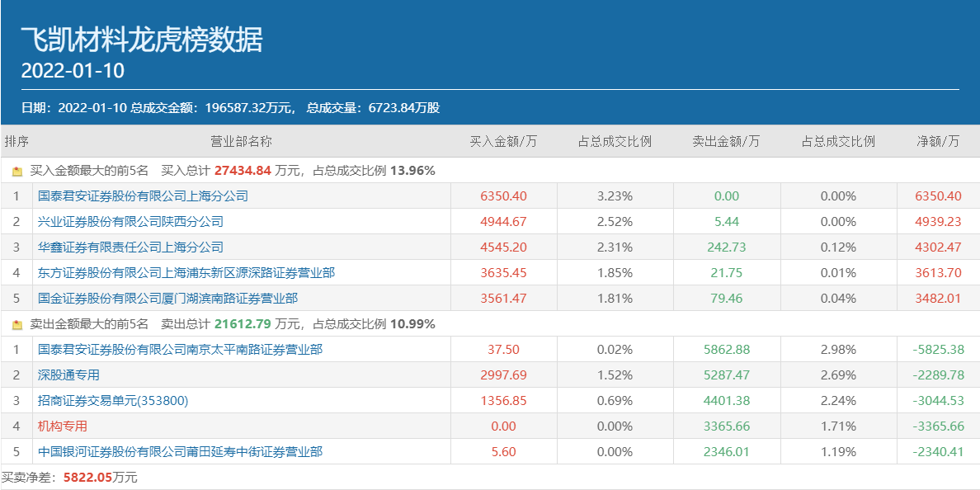Open 东方证券上海浦东新区源深路证券营业部 link

(x=186, y=273)
